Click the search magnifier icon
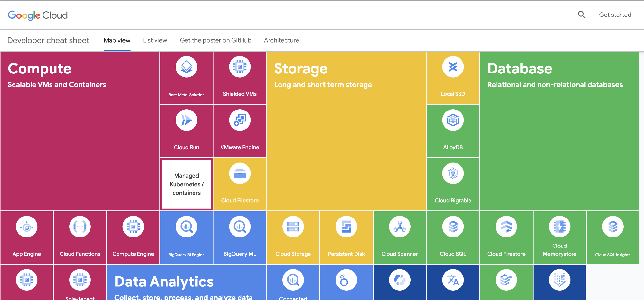Viewport: 644px width, 300px height. tap(582, 15)
